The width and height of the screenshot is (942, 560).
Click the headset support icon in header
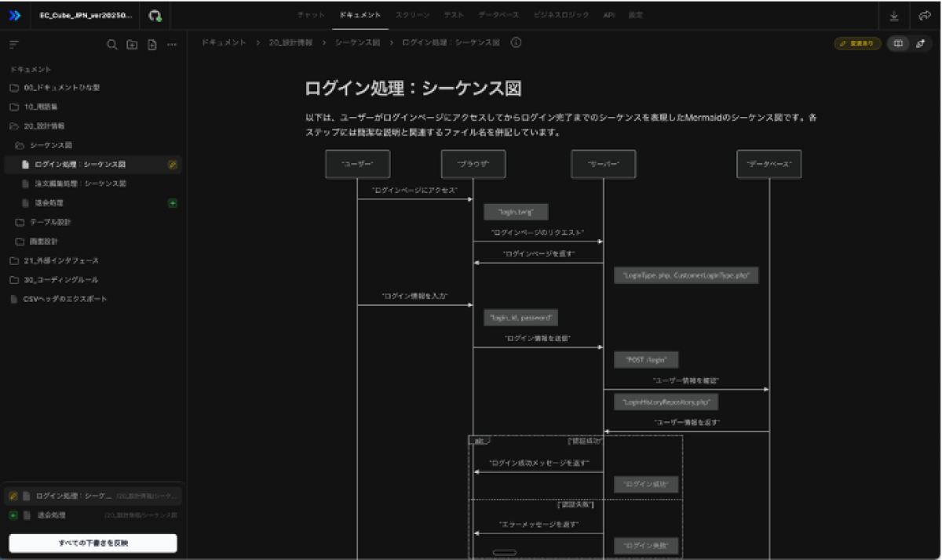coord(155,16)
